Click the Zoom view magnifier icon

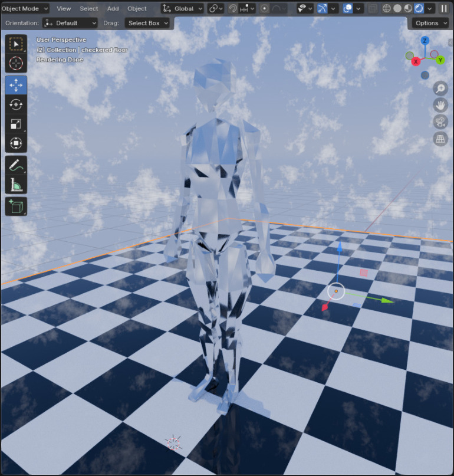pyautogui.click(x=440, y=88)
